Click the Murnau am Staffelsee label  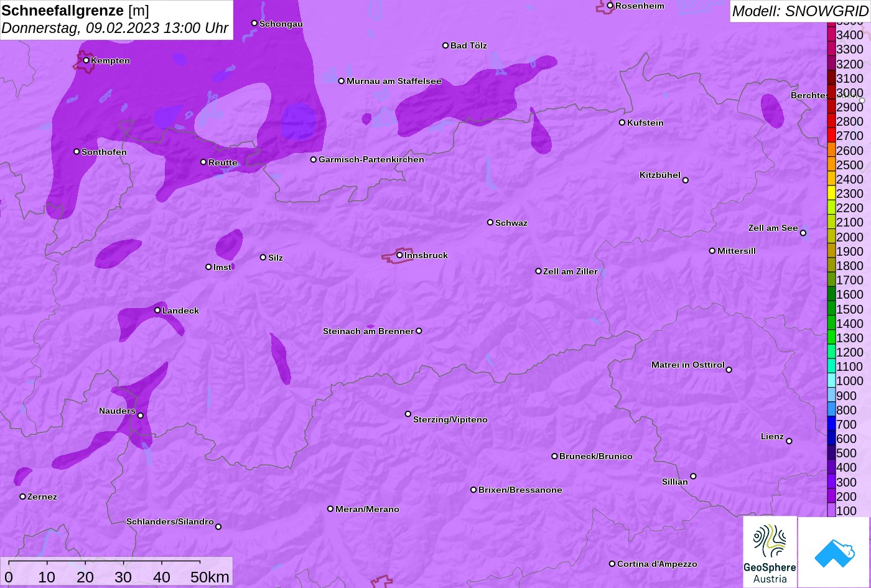tap(394, 81)
